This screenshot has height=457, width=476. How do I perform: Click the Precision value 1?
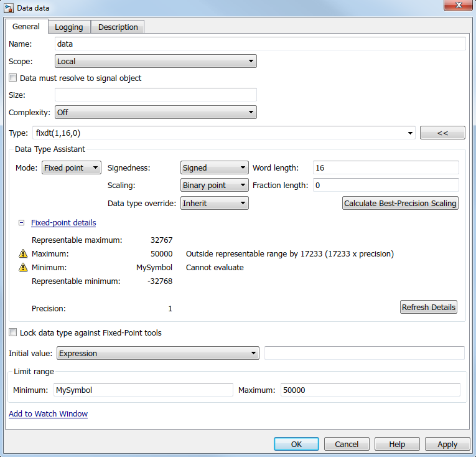[170, 308]
